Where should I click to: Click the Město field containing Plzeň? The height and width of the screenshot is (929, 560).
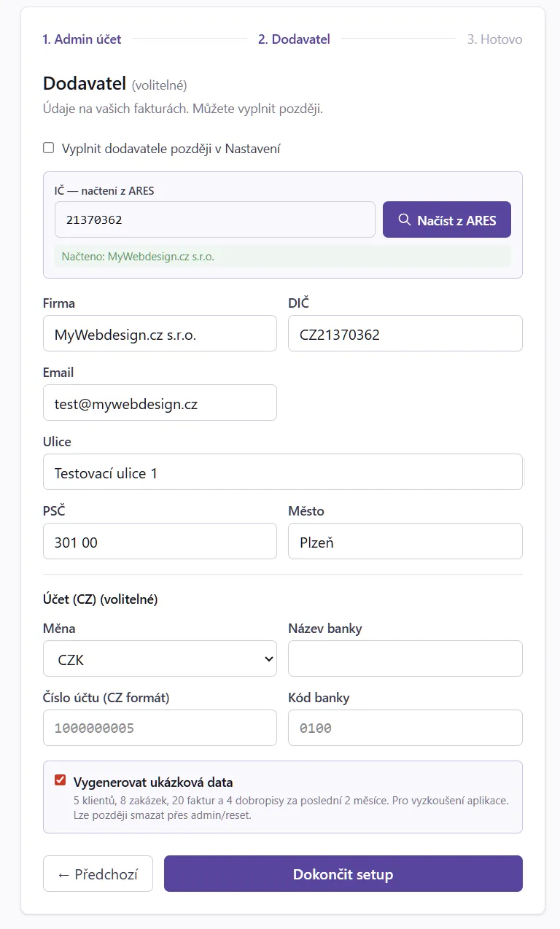pos(405,541)
